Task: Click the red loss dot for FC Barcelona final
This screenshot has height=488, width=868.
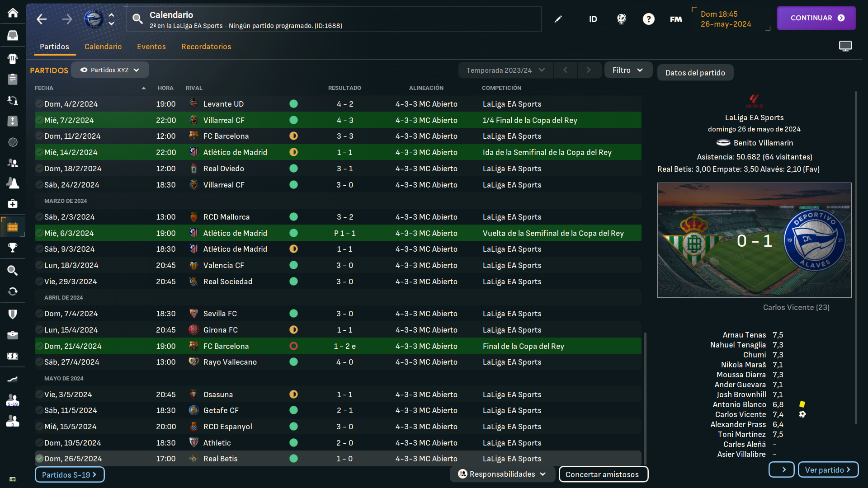Action: click(293, 346)
